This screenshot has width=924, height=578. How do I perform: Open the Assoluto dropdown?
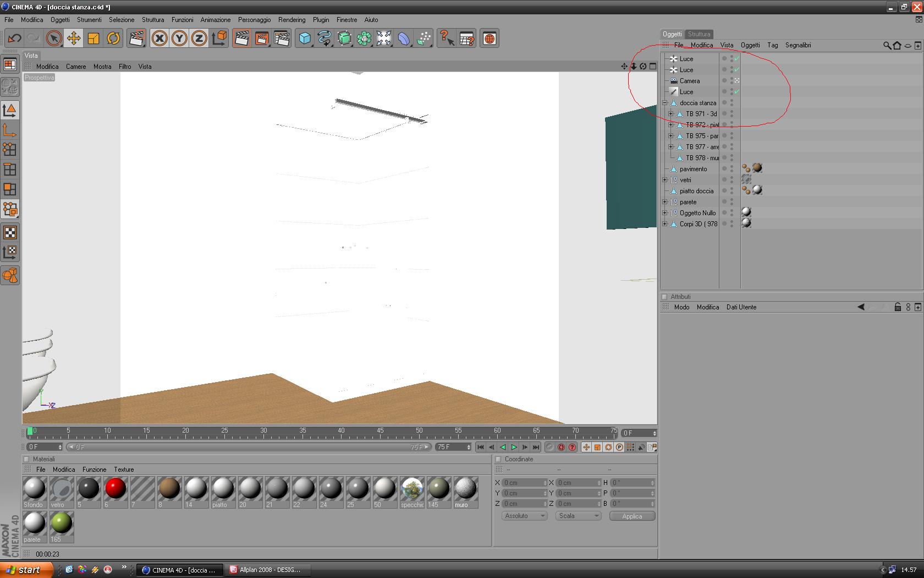524,516
